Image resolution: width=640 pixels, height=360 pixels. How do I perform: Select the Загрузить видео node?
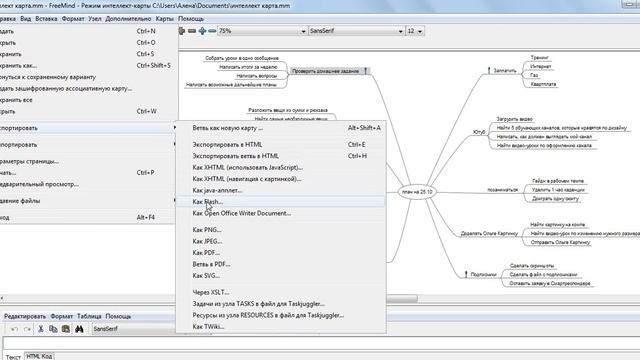coord(515,119)
